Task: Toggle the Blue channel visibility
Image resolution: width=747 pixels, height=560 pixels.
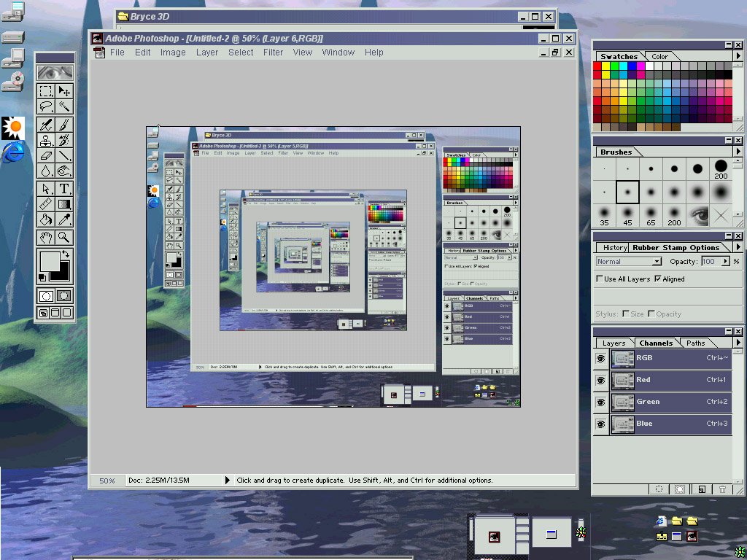Action: coord(601,424)
